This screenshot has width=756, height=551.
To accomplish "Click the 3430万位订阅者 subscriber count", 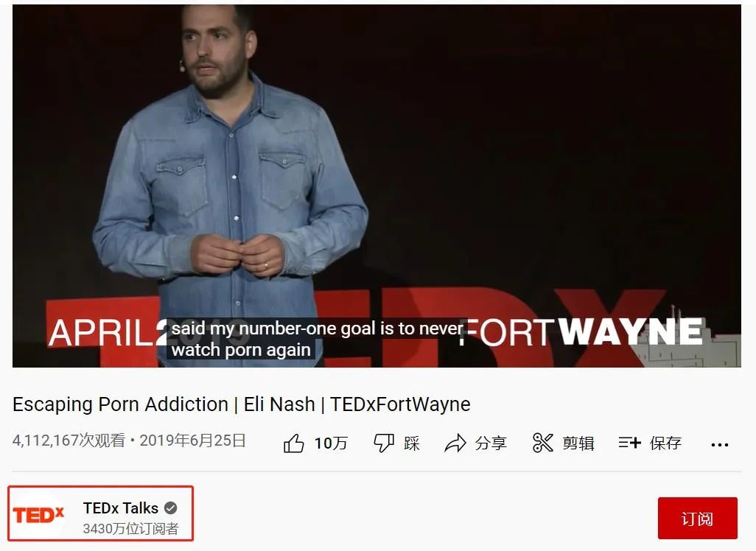I will (130, 529).
